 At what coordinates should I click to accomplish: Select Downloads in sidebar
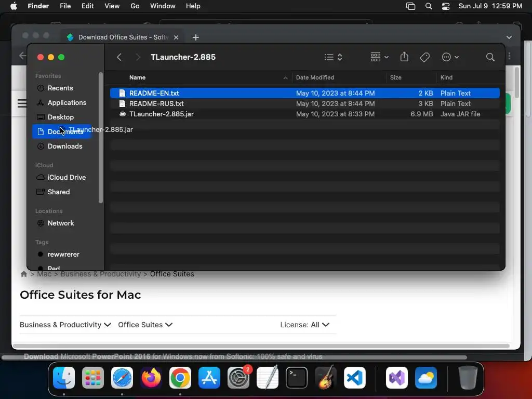pos(65,146)
